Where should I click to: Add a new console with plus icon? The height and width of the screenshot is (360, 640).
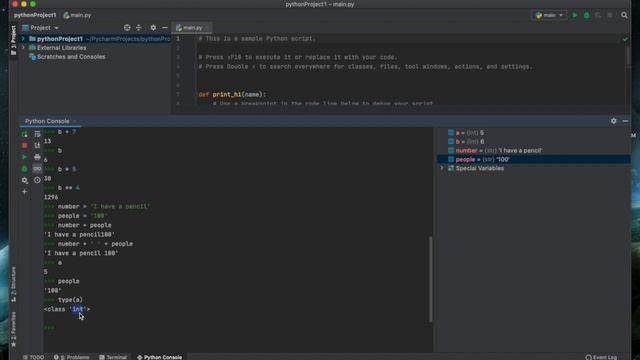pos(24,191)
